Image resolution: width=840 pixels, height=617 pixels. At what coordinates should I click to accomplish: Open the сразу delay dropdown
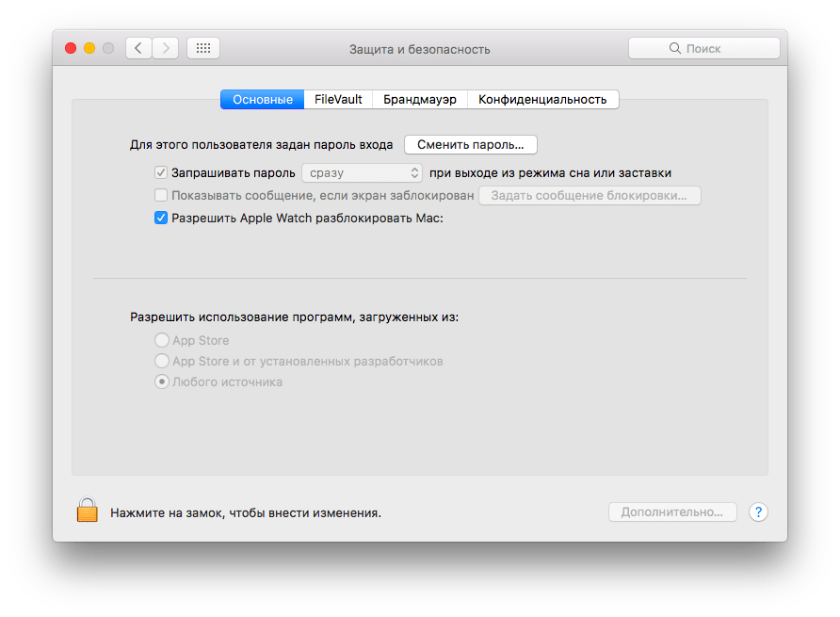click(363, 173)
